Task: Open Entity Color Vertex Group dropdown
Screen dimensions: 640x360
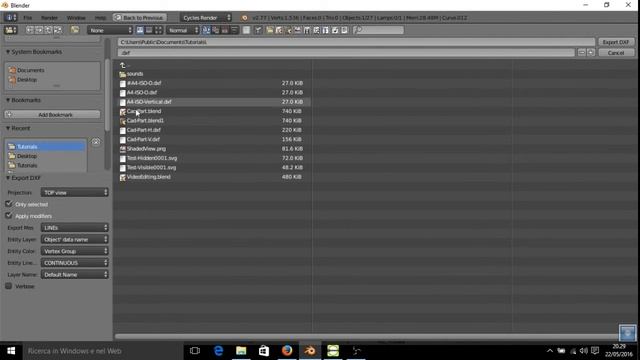Action: 74,251
